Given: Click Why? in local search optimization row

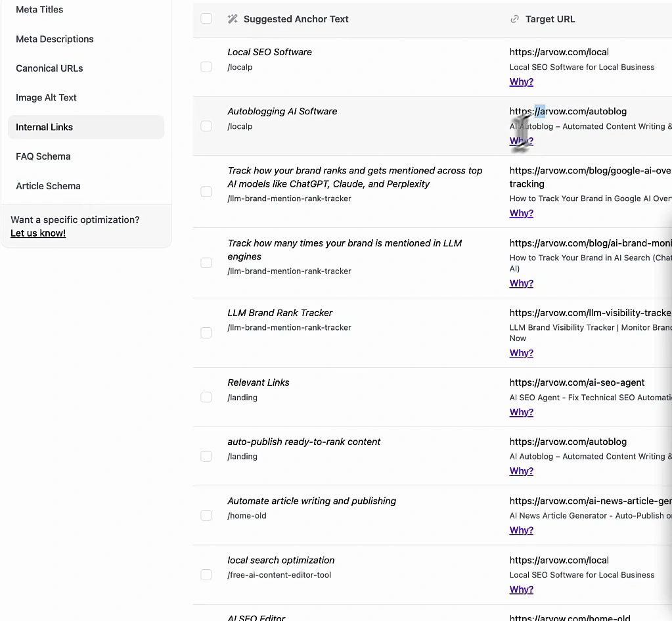Looking at the screenshot, I should point(521,589).
